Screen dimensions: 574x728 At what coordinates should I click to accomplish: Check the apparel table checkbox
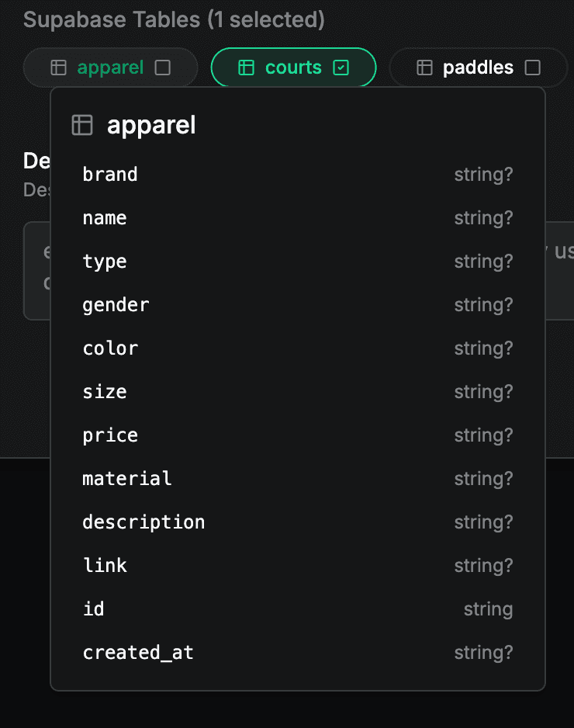click(162, 68)
